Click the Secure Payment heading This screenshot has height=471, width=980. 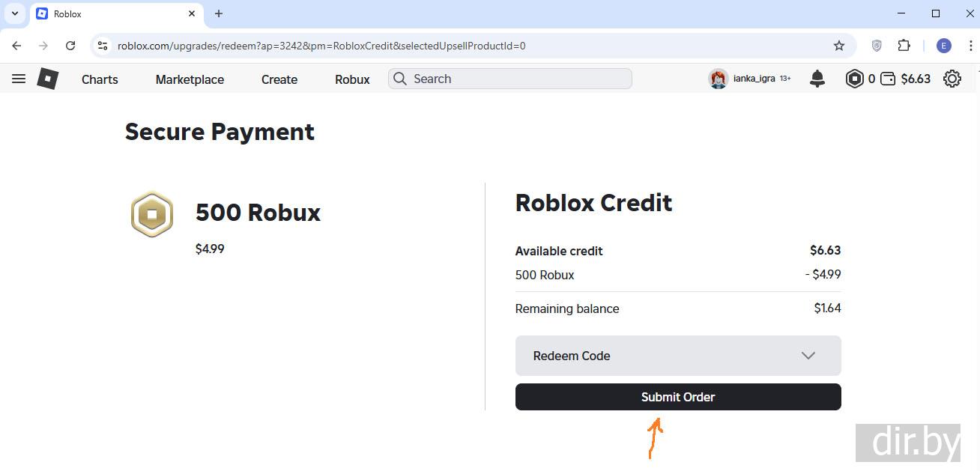click(x=220, y=132)
